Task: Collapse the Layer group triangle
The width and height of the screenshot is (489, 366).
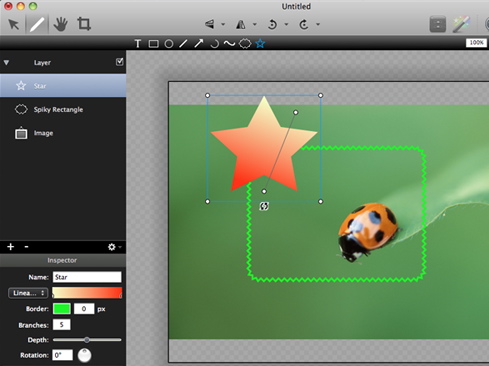Action: tap(6, 62)
